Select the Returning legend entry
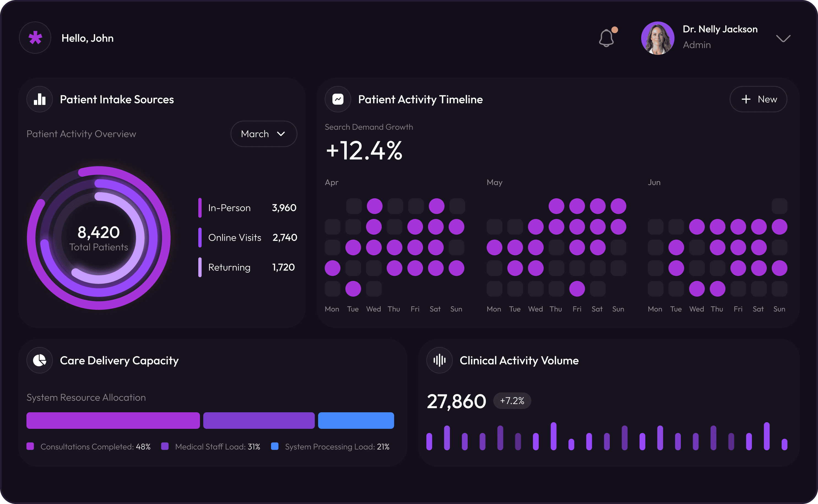The width and height of the screenshot is (818, 504). 229,267
